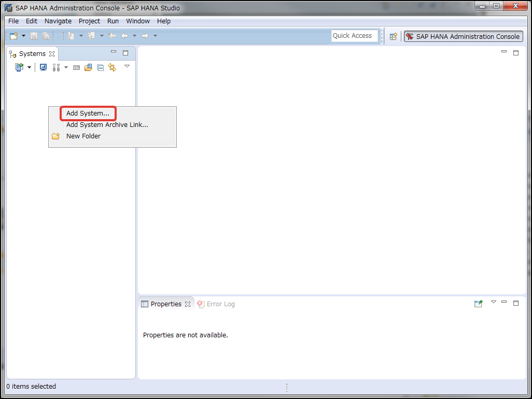Choose Add System... from context menu
Screen dimensions: 532x399
(88, 113)
